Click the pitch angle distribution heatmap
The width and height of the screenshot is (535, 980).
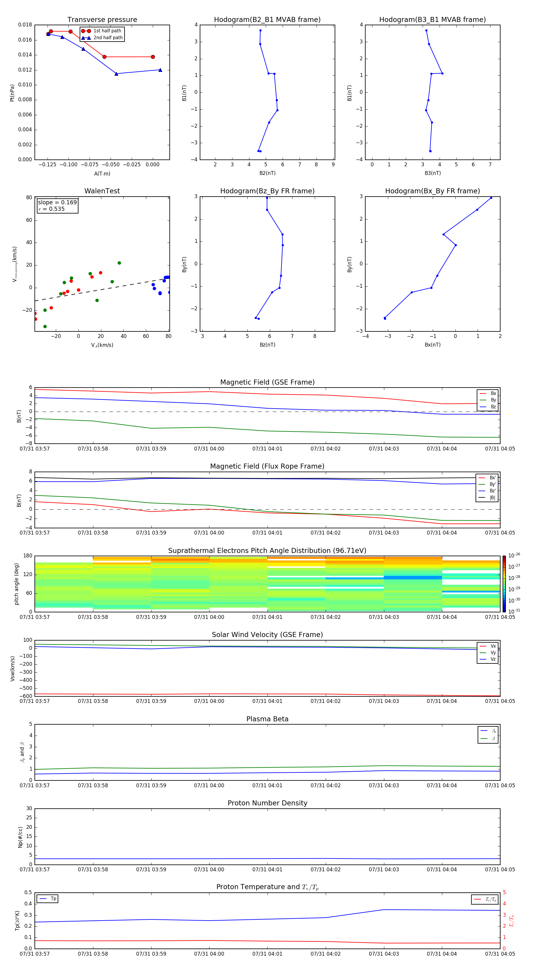[x=267, y=584]
